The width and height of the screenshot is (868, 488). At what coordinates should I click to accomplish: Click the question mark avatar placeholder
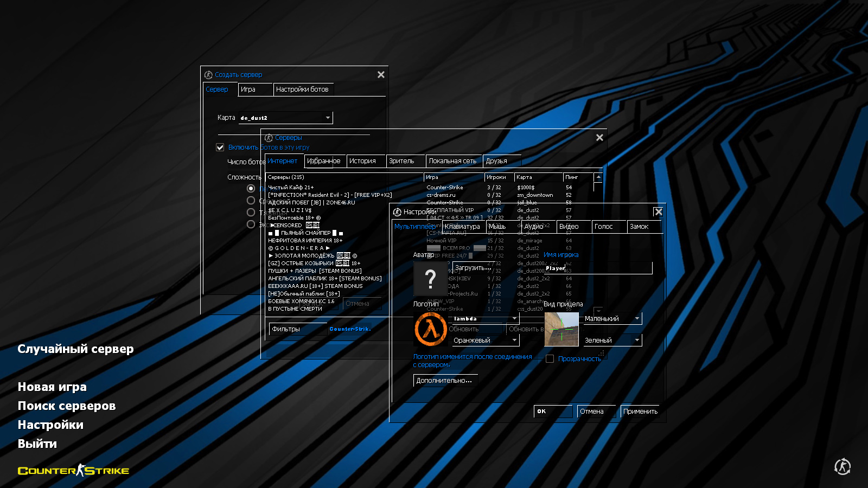tap(430, 279)
